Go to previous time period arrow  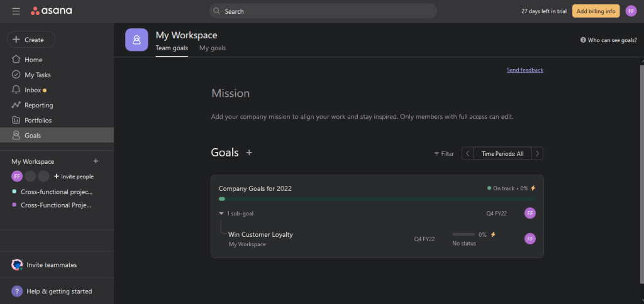click(x=468, y=153)
